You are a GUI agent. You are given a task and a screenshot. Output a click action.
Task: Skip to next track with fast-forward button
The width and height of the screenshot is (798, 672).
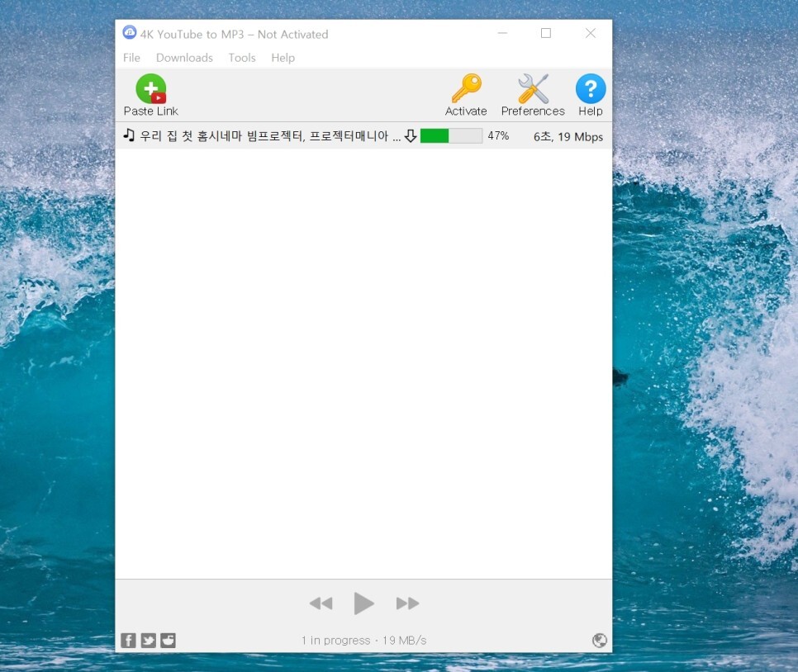(x=407, y=603)
